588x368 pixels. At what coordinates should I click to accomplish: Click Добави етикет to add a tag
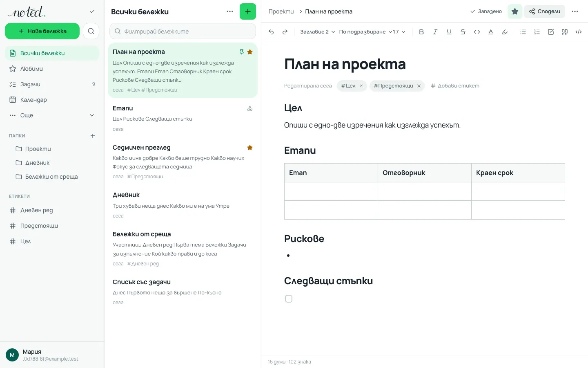tap(455, 86)
